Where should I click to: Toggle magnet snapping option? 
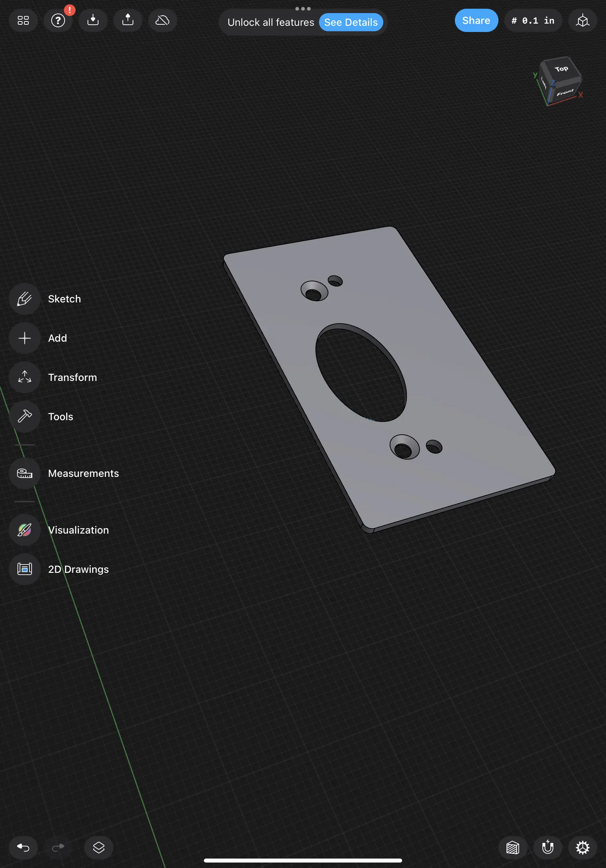tap(548, 848)
